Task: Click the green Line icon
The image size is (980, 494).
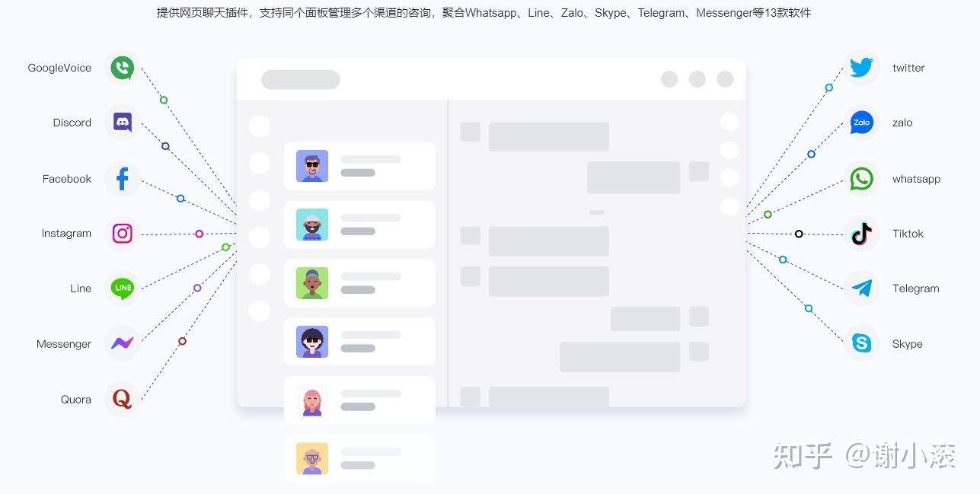Action: click(x=122, y=288)
